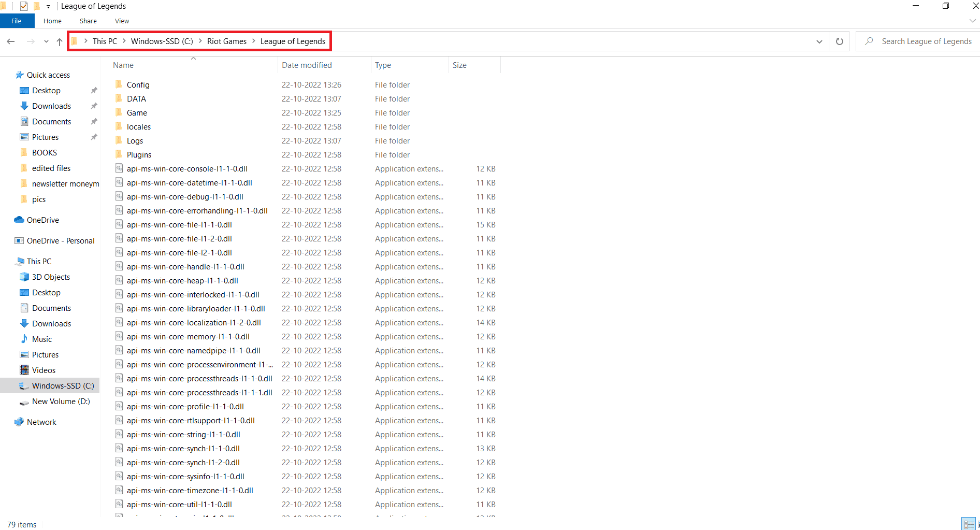Open the Share ribbon tab
The width and height of the screenshot is (980, 530).
(x=88, y=21)
